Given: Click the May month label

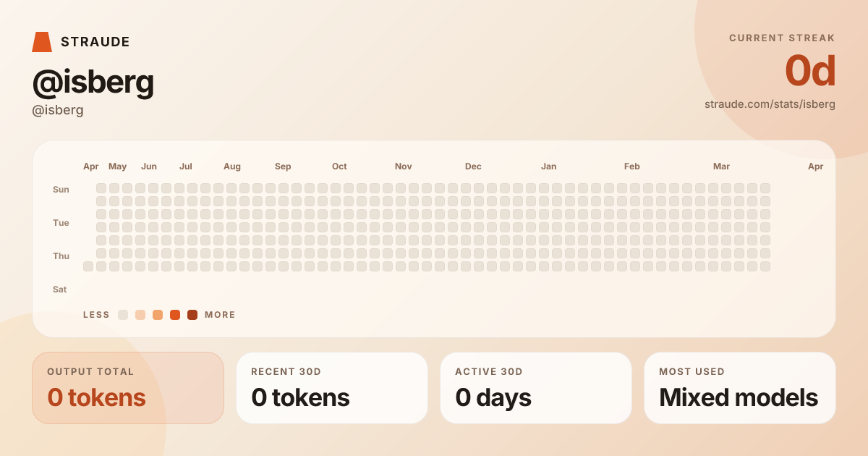Looking at the screenshot, I should (117, 166).
